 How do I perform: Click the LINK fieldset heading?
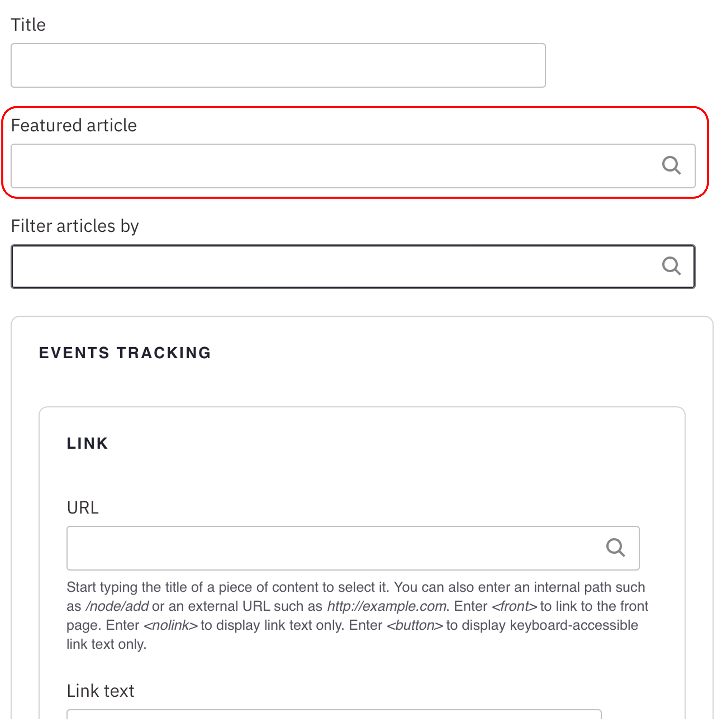[x=87, y=443]
